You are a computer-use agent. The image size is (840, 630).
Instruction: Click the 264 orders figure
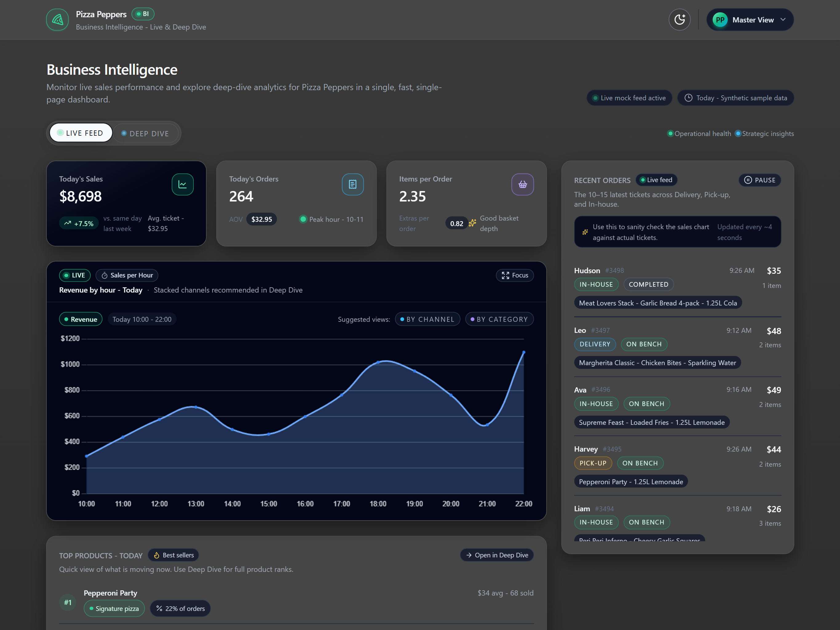(241, 197)
